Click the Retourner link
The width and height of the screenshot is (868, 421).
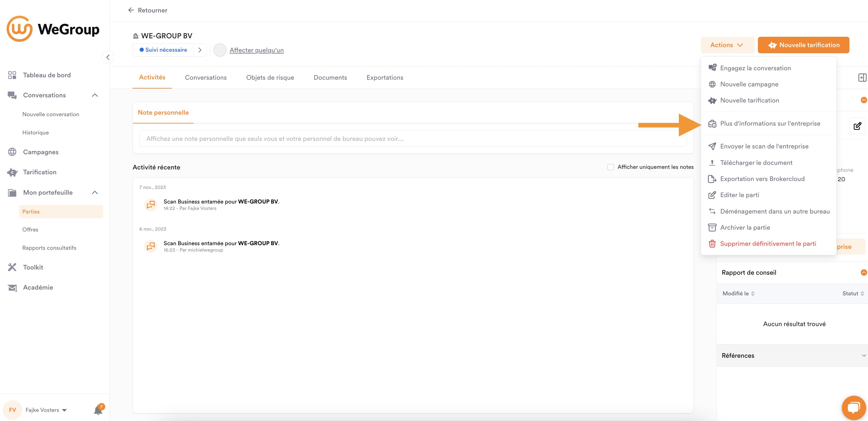click(152, 10)
